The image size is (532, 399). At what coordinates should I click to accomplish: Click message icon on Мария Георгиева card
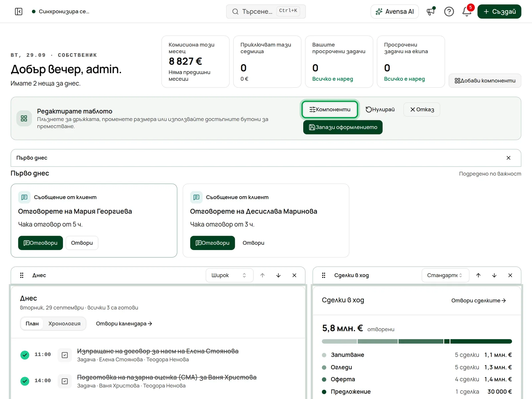coord(24,197)
